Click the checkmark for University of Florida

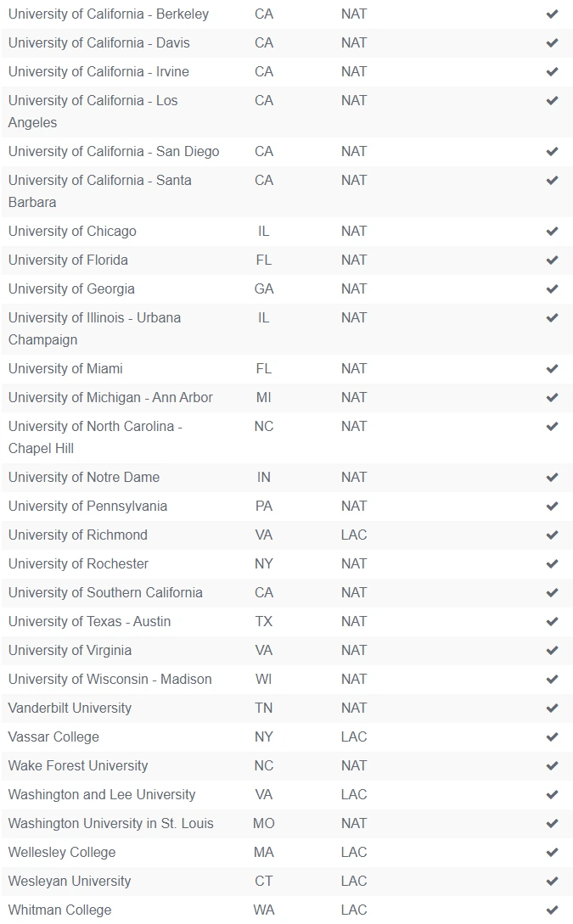click(x=552, y=260)
